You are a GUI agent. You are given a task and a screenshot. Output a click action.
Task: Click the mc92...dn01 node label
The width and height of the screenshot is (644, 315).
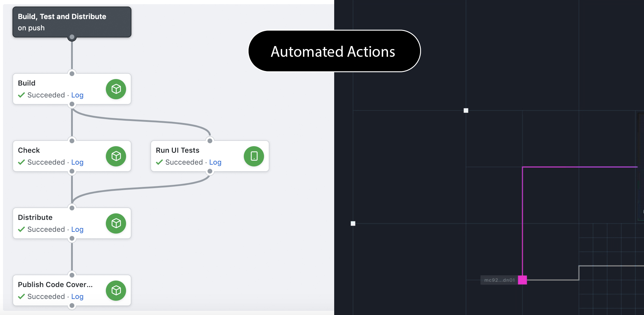(499, 280)
